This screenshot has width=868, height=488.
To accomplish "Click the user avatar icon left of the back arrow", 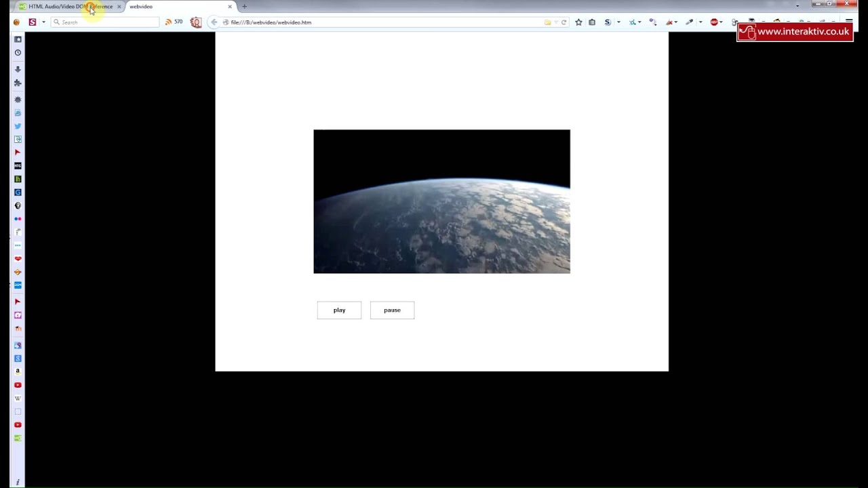I will (x=196, y=22).
